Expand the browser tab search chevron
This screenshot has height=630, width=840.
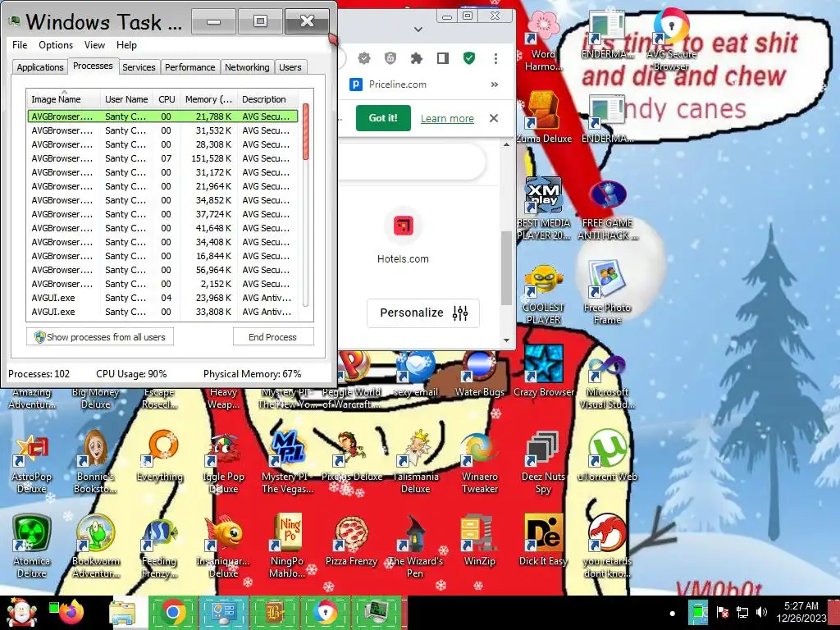(x=418, y=30)
